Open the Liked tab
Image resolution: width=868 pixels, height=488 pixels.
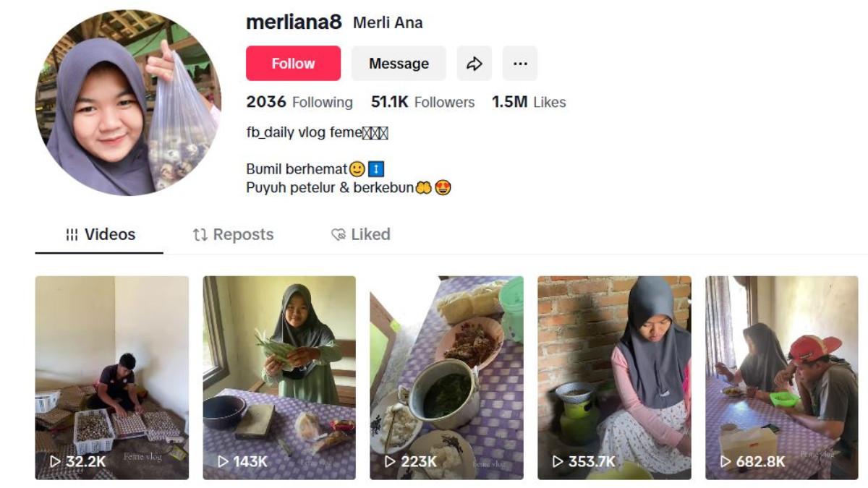coord(360,235)
